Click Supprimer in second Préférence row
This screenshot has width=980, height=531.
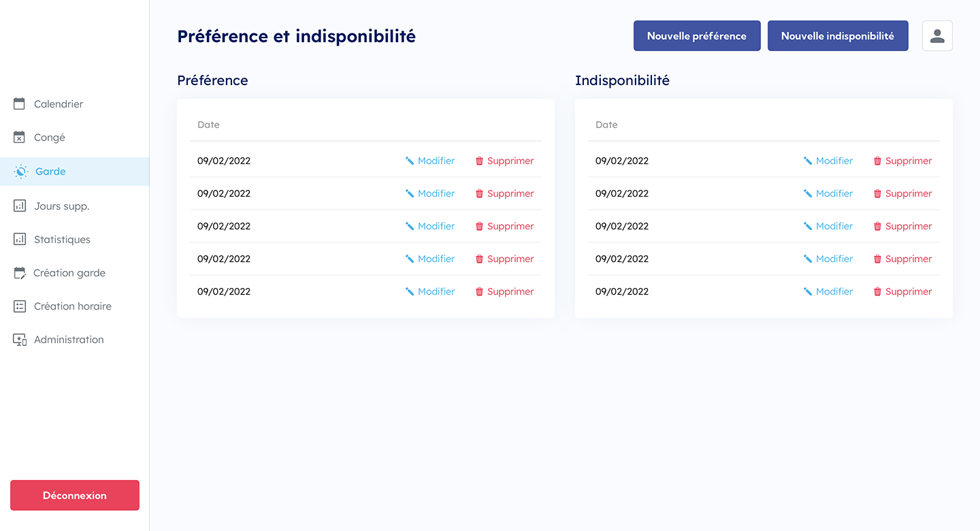(510, 194)
